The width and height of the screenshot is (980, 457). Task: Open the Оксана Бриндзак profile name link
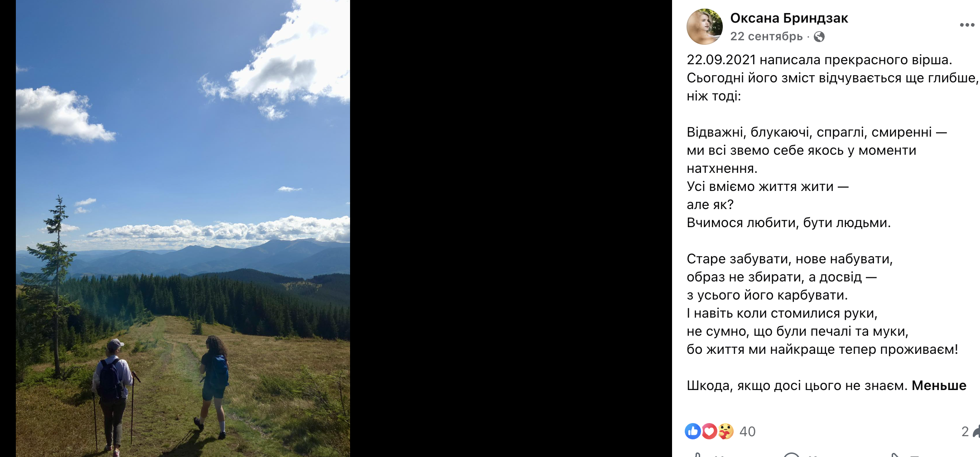click(789, 18)
